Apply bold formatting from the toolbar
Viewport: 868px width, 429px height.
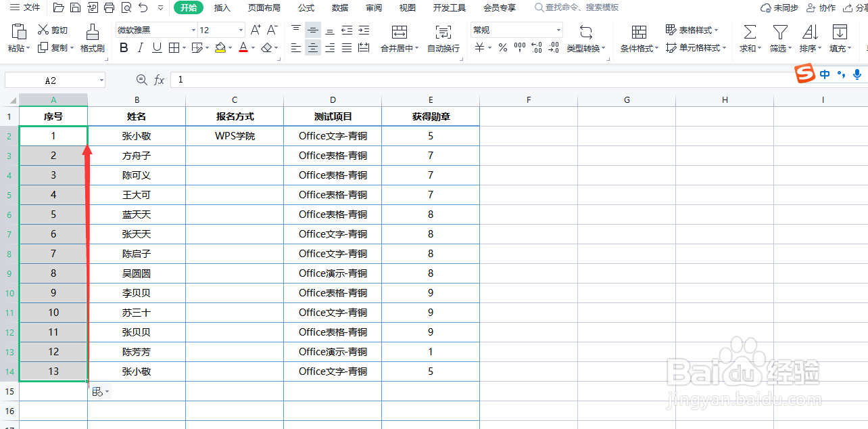pos(123,48)
